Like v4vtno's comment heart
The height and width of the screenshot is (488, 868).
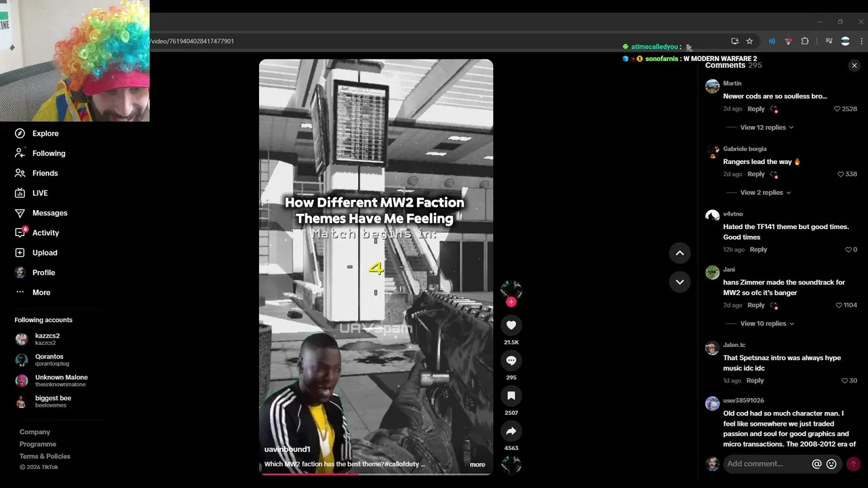coord(848,249)
